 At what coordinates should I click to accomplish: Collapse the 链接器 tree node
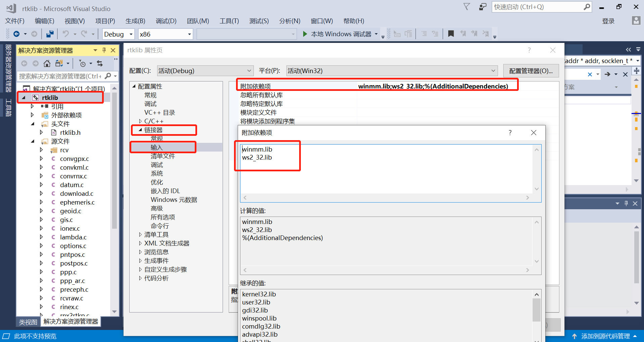(x=140, y=130)
